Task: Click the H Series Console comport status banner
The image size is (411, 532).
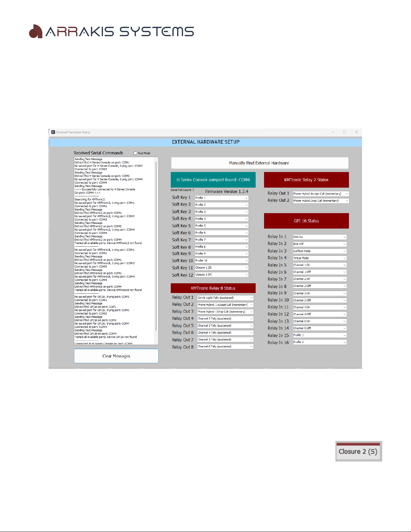Action: pos(213,180)
